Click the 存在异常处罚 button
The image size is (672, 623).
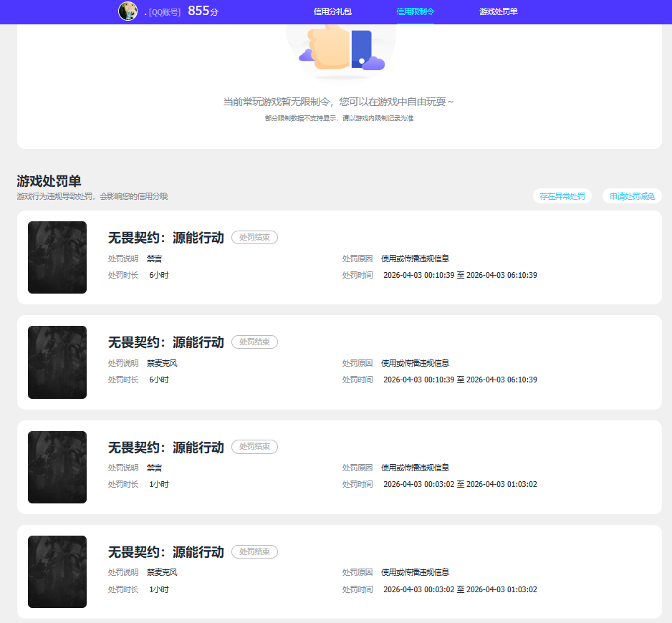click(x=562, y=196)
